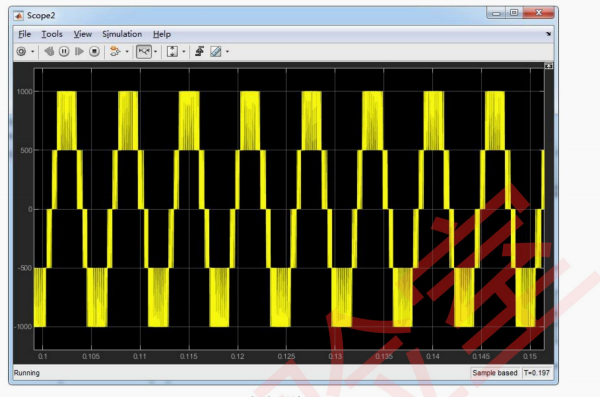Click the maximize axes icon at plot corner
600x397 pixels.
[549, 66]
